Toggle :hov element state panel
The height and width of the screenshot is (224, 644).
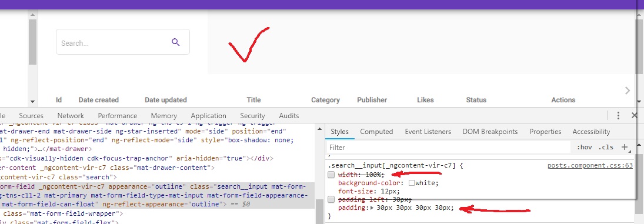(x=585, y=148)
